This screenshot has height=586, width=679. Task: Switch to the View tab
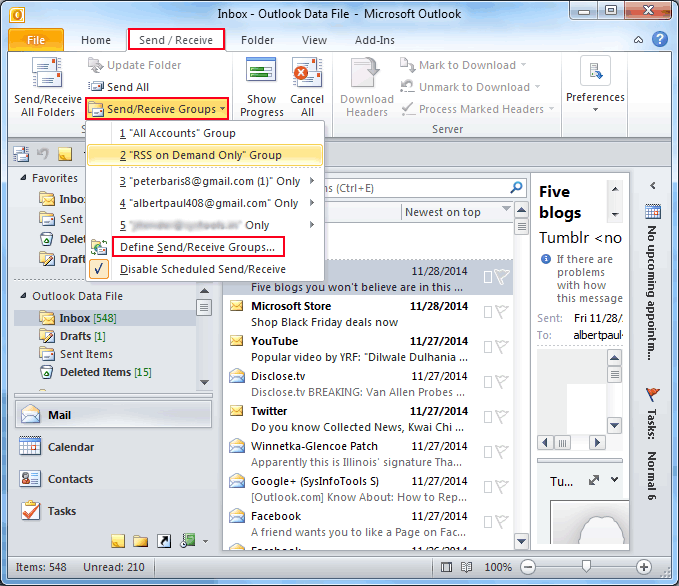[314, 40]
